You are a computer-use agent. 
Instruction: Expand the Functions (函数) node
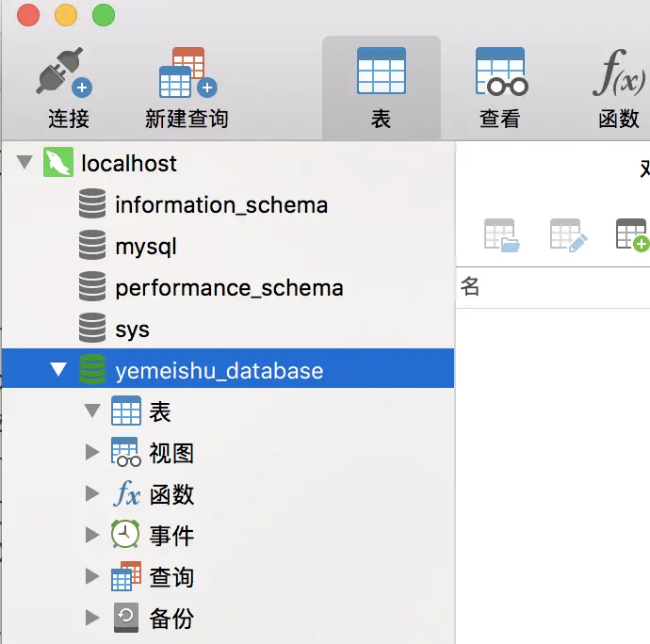(x=92, y=493)
